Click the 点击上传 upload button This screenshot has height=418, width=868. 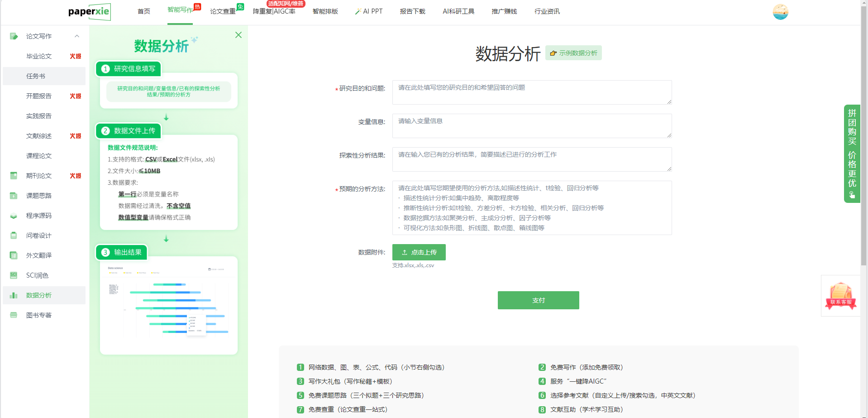tap(419, 252)
